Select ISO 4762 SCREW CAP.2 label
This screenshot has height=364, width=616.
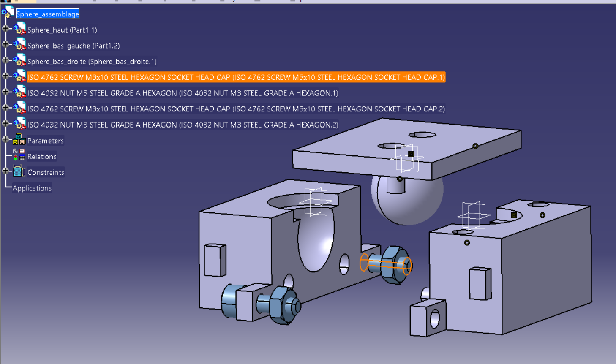pyautogui.click(x=236, y=109)
